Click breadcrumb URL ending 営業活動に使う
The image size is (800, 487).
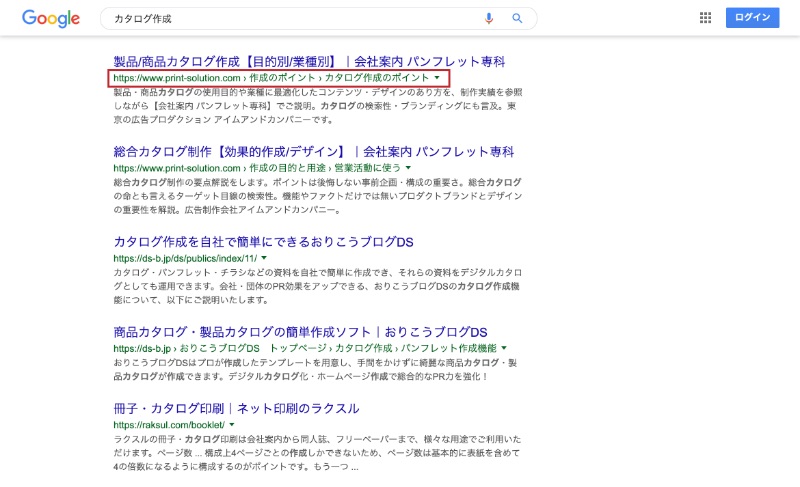[257, 168]
